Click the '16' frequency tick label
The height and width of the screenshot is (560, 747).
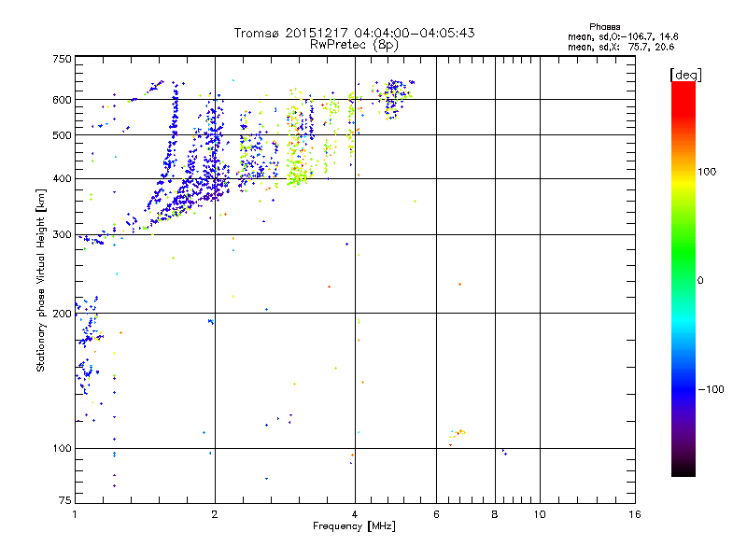[x=635, y=514]
